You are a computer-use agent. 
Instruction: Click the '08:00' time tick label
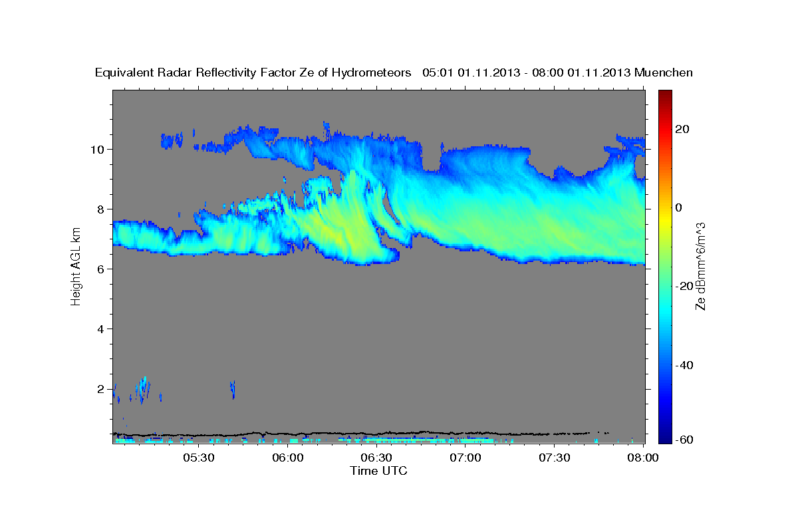643,458
